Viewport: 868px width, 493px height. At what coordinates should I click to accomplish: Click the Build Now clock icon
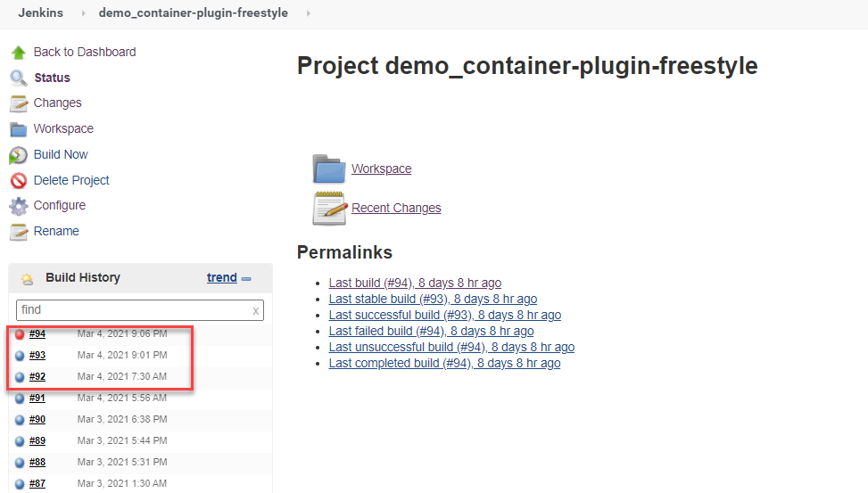click(19, 155)
